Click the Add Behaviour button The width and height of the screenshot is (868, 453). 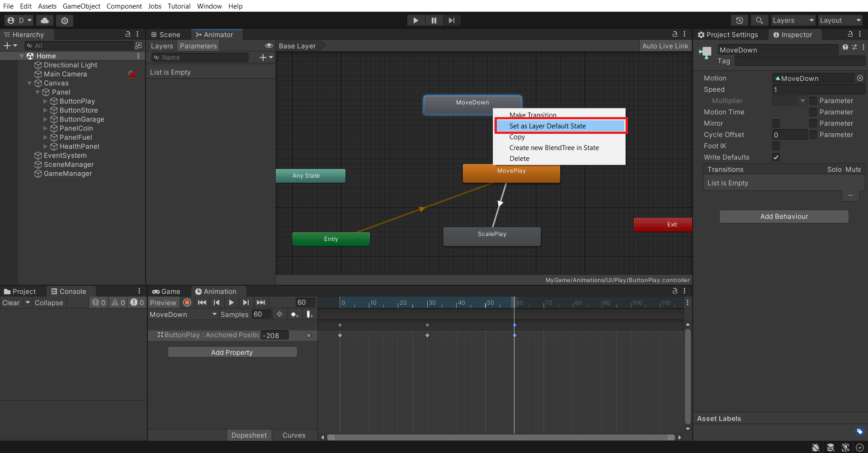pos(783,216)
